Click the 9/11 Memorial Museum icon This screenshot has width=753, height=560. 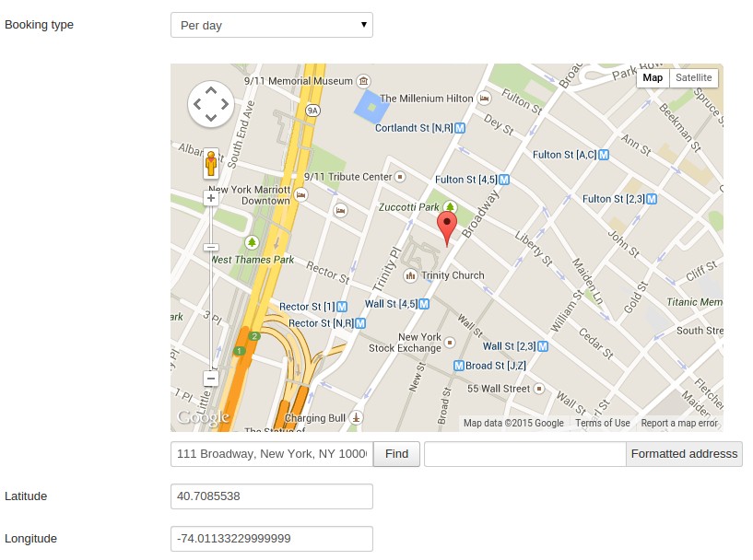[364, 81]
